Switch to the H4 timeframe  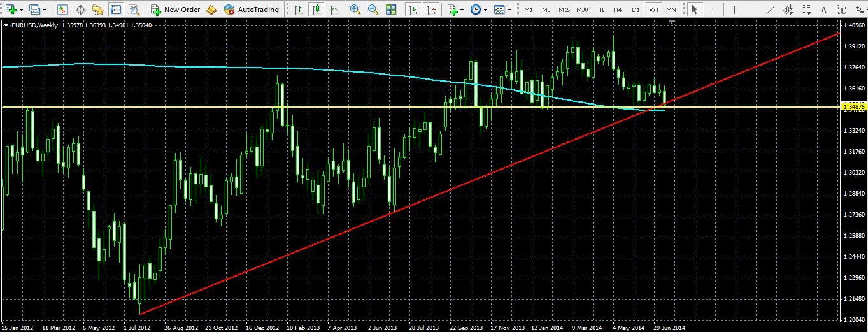coord(617,10)
